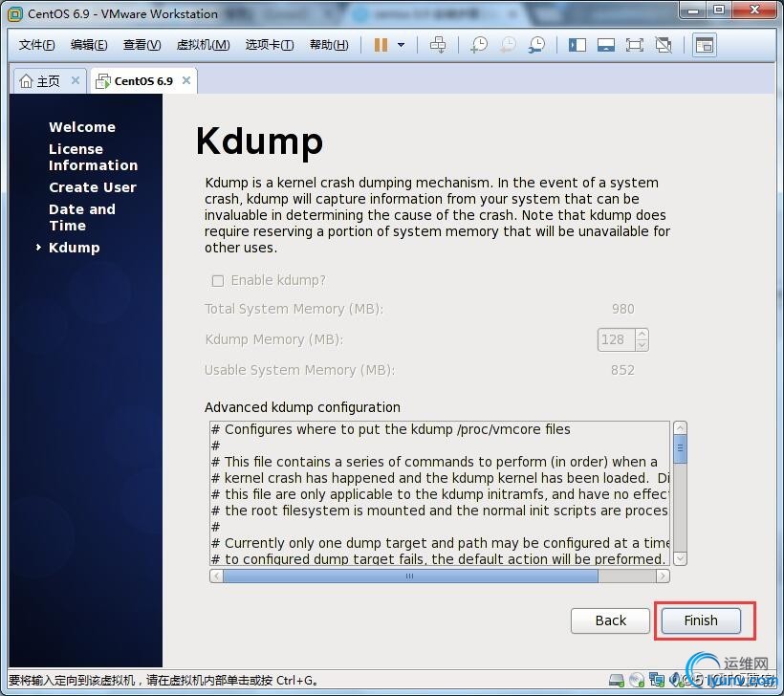Close the 主页 tab
784x696 pixels.
tap(76, 80)
